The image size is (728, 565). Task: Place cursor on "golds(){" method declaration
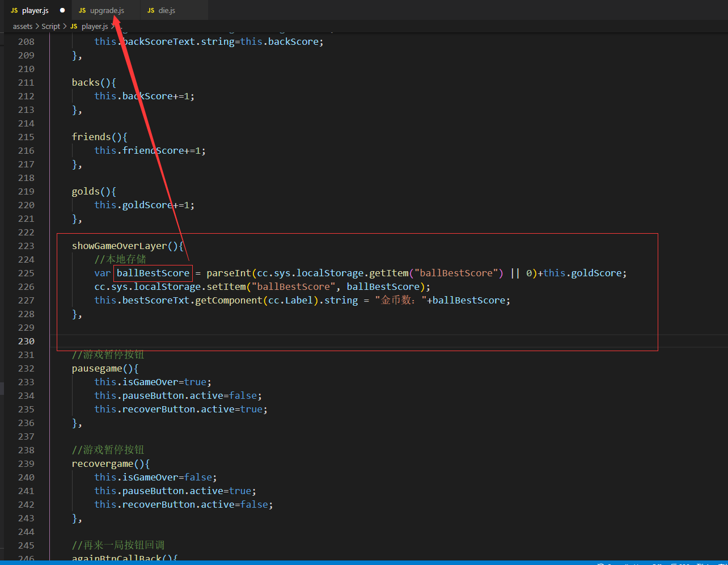[94, 191]
